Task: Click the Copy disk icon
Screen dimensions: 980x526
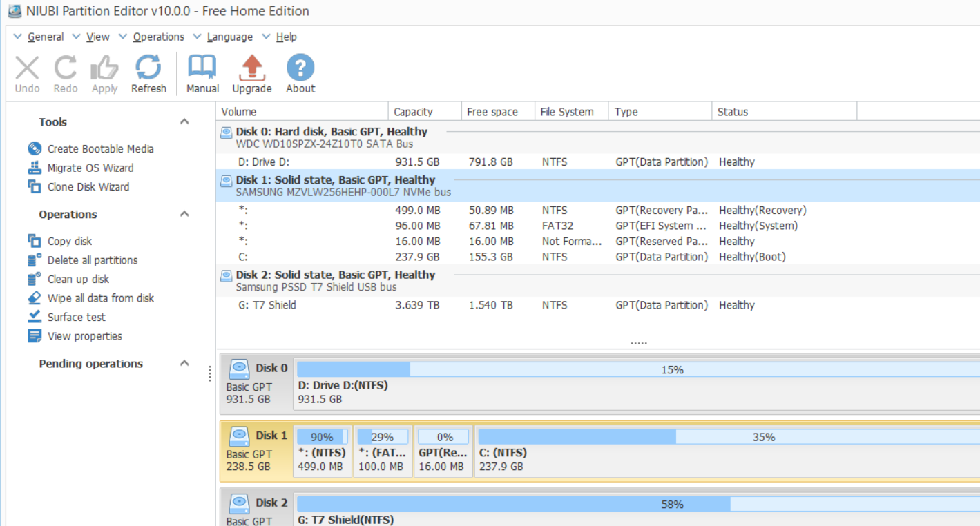Action: click(x=35, y=241)
